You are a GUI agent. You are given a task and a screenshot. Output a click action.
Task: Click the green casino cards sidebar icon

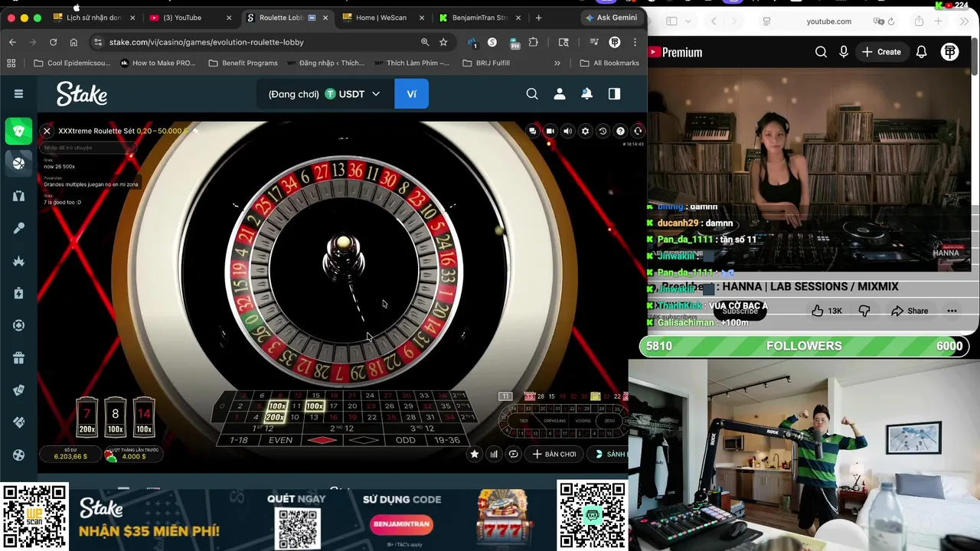tap(18, 131)
